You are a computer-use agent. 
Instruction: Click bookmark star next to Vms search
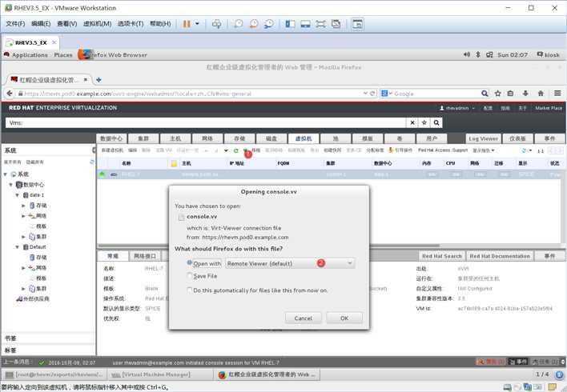[424, 123]
